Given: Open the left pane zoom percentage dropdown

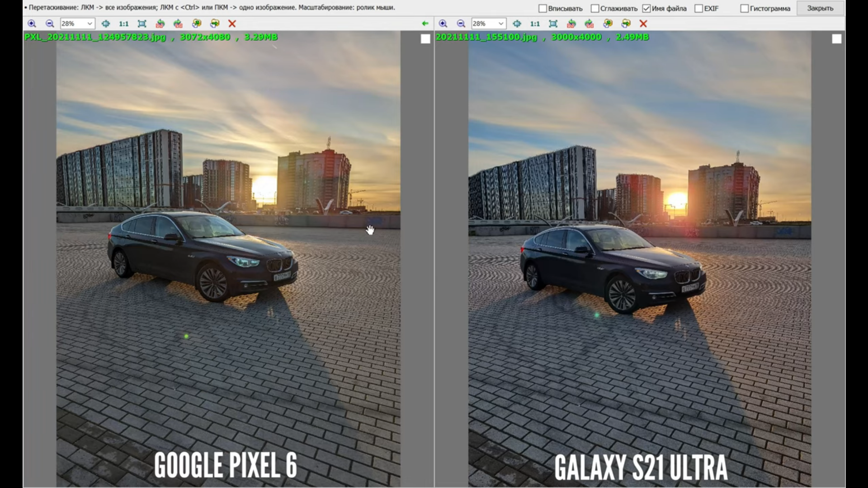Looking at the screenshot, I should tap(77, 23).
